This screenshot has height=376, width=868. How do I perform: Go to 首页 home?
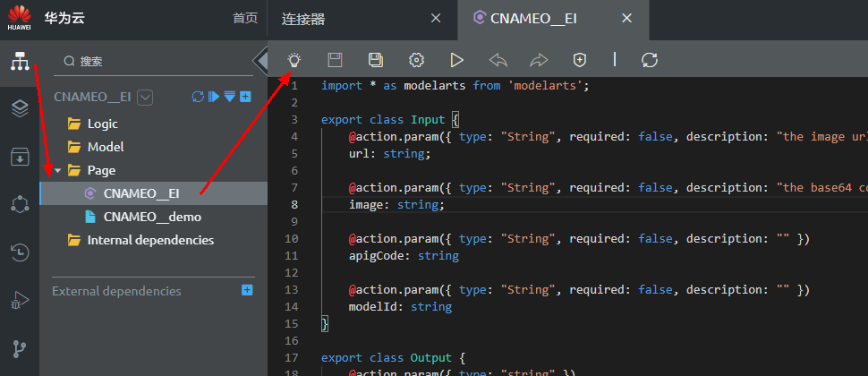(x=245, y=18)
